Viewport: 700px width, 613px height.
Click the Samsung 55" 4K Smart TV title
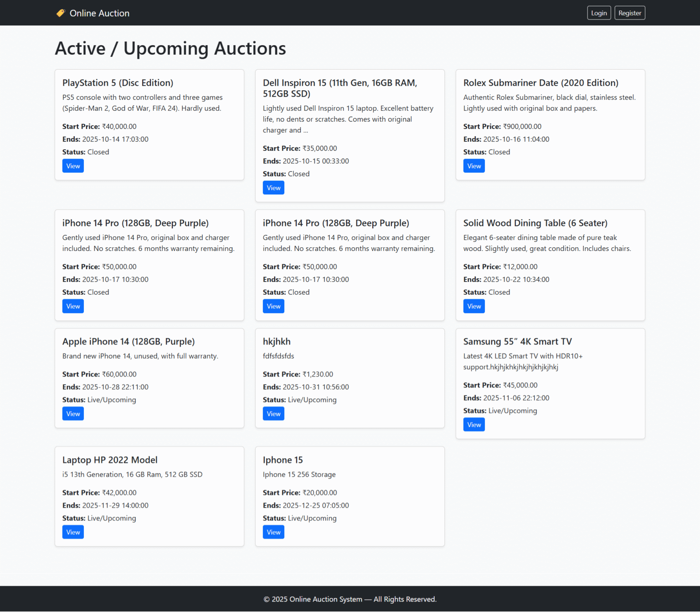(x=518, y=342)
